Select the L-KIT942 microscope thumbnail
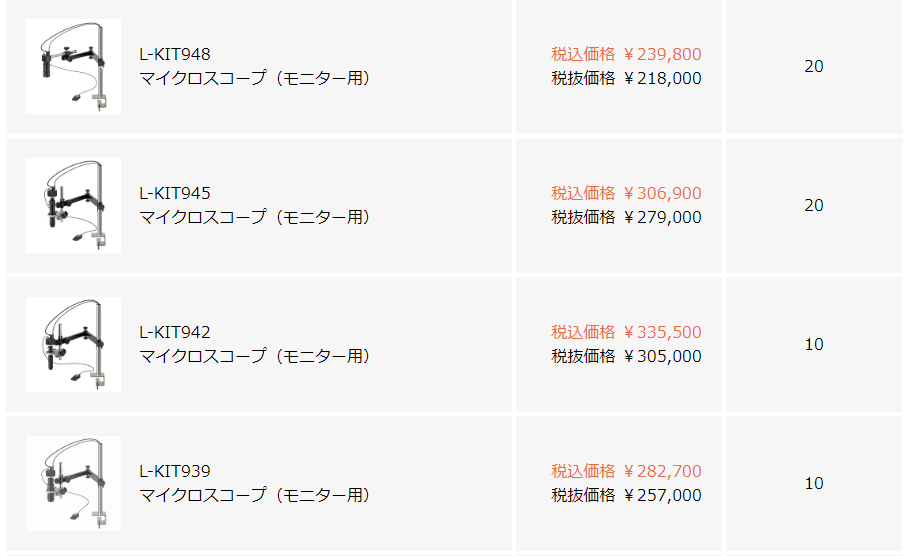The image size is (907, 556). click(73, 344)
